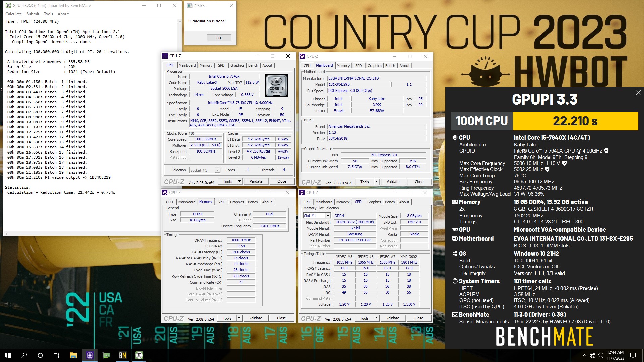Click Close button in SPD window
This screenshot has width=644, height=362.
pyautogui.click(x=419, y=318)
